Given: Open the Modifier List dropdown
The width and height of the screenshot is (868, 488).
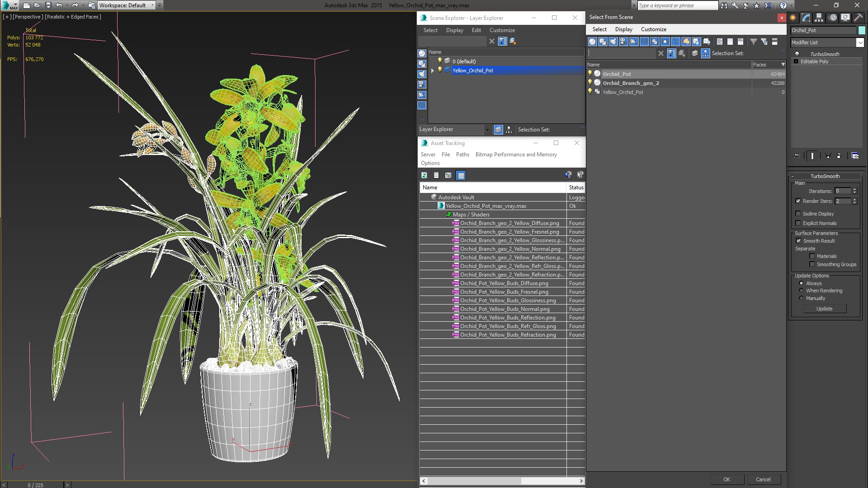Looking at the screenshot, I should (x=859, y=42).
